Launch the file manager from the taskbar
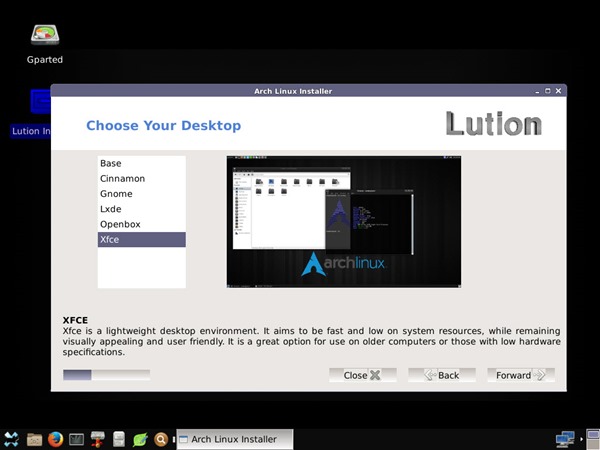The height and width of the screenshot is (450, 600). [34, 439]
